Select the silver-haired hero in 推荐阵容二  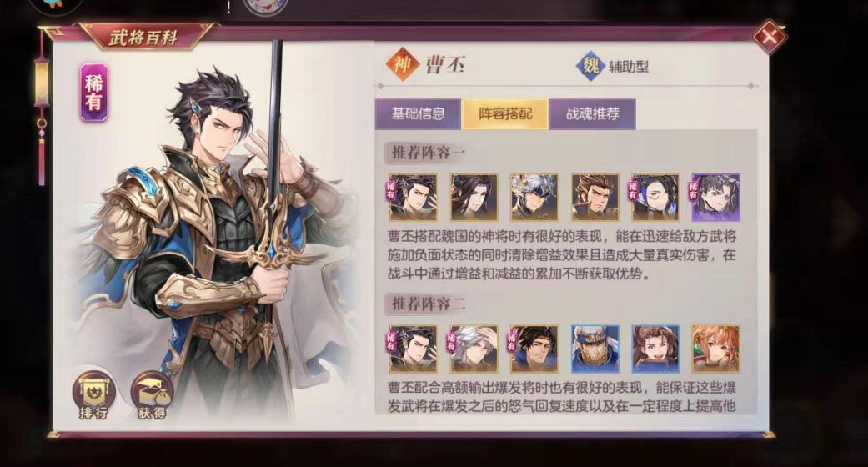tap(474, 349)
